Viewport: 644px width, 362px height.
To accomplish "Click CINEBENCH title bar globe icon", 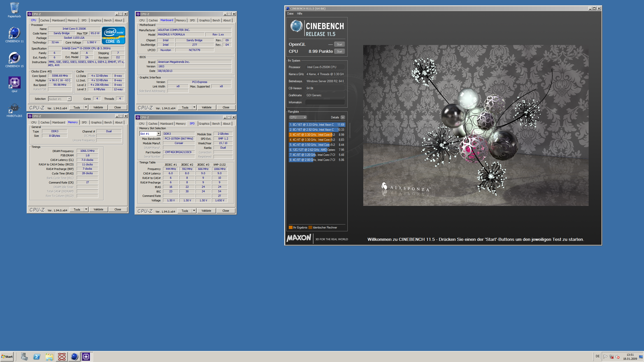I will (288, 9).
